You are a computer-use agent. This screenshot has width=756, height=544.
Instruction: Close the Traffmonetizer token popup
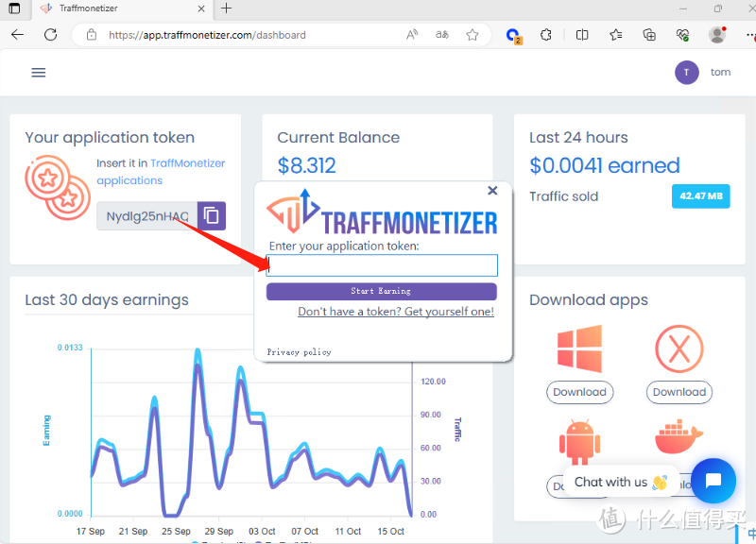492,191
